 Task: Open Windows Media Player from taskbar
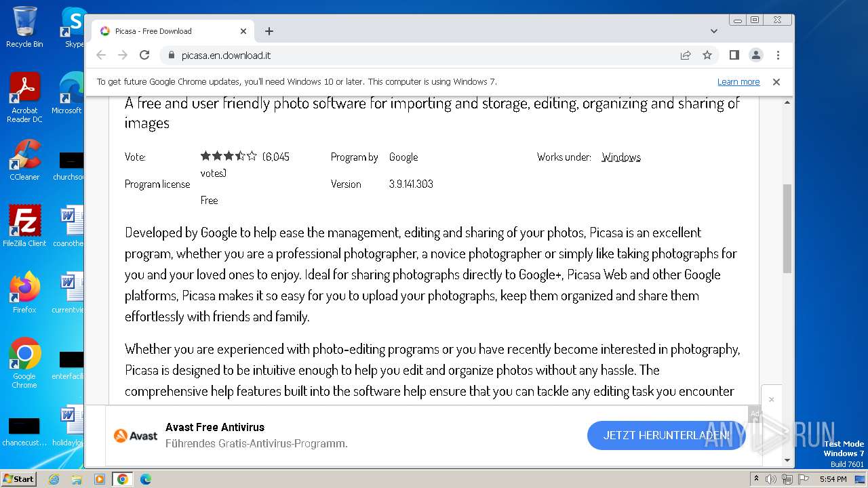[99, 479]
